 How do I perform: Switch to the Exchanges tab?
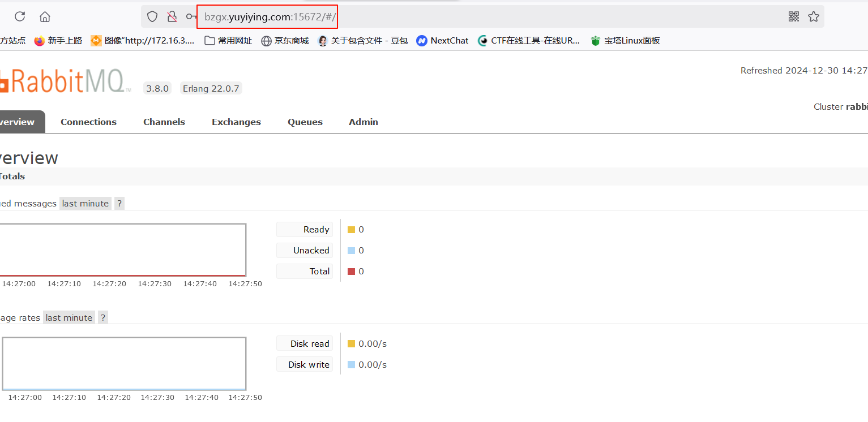236,122
